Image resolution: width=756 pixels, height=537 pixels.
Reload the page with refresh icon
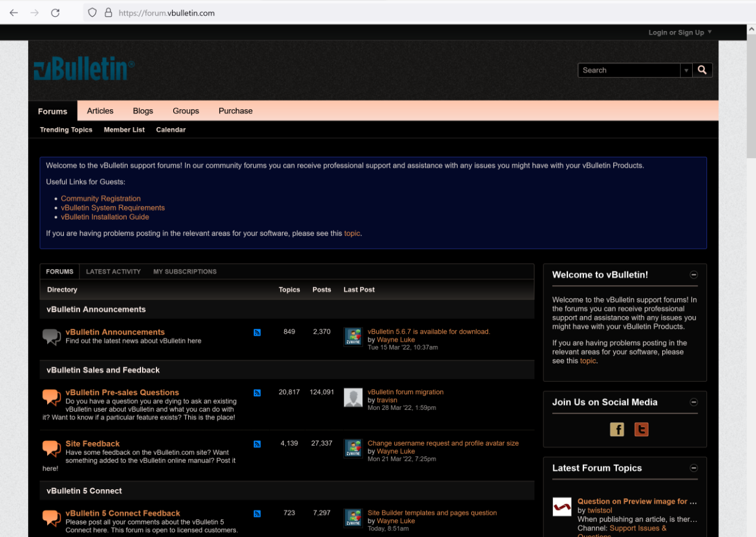[55, 13]
